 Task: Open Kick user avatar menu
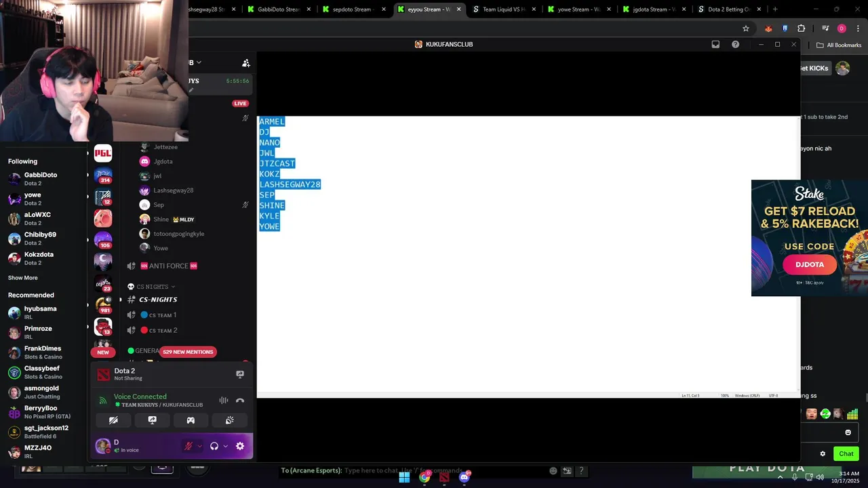(842, 68)
